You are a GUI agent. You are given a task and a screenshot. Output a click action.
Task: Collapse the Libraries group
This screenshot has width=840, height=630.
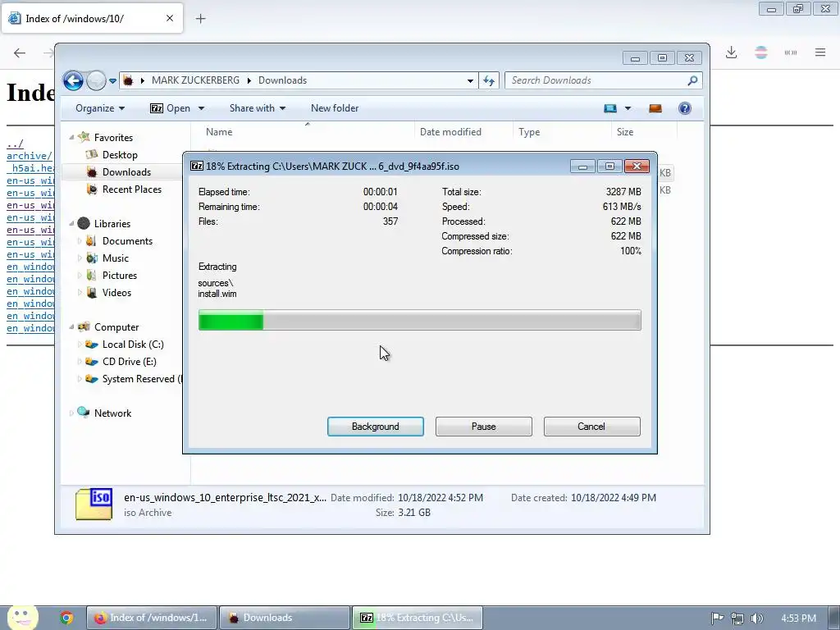(71, 224)
